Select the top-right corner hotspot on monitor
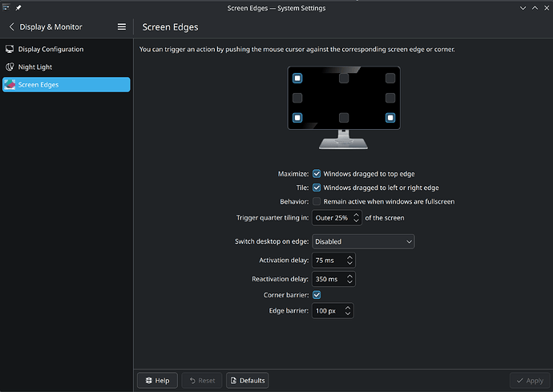Image resolution: width=553 pixels, height=392 pixels. 390,79
